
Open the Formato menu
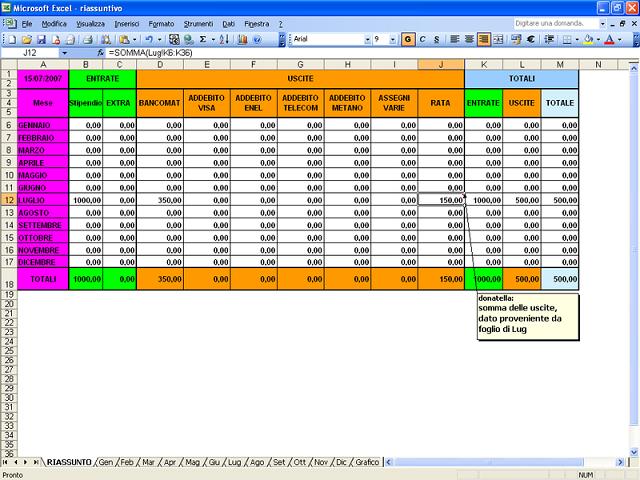[160, 22]
